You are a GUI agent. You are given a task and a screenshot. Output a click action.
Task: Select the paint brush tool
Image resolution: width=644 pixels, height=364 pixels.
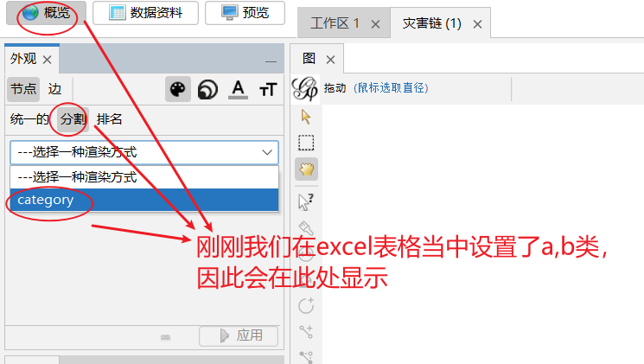pyautogui.click(x=306, y=227)
